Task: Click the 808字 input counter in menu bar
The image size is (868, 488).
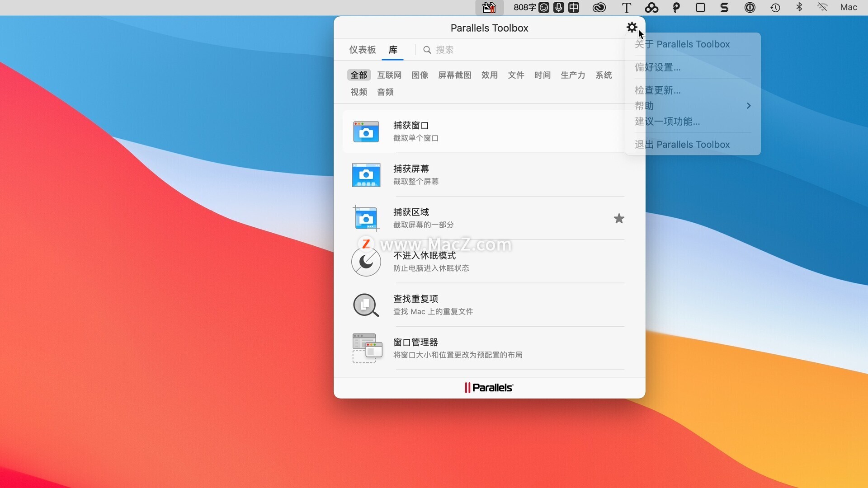Action: (524, 7)
